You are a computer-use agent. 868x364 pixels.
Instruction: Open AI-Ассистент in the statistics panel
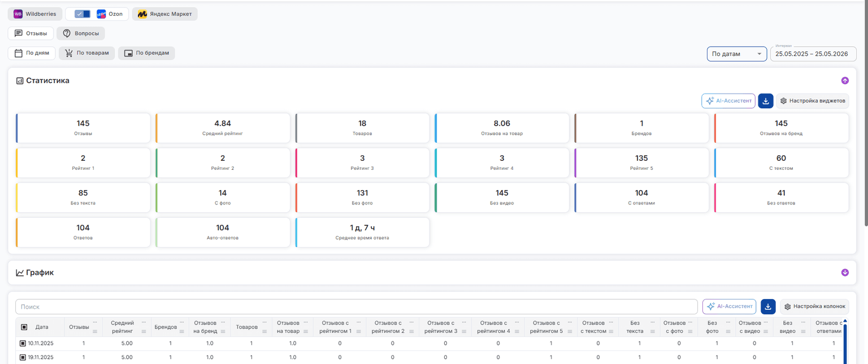click(728, 101)
